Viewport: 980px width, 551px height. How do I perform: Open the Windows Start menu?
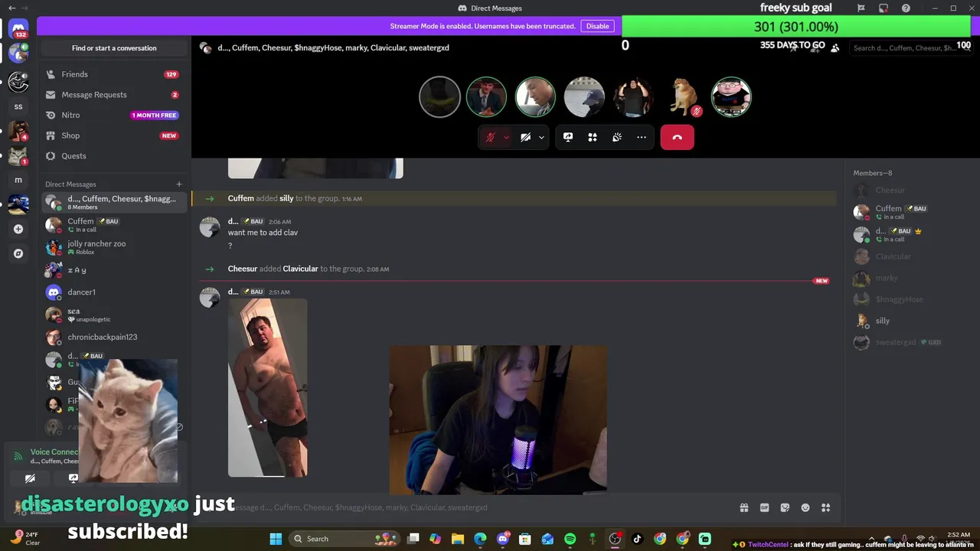pos(276,539)
